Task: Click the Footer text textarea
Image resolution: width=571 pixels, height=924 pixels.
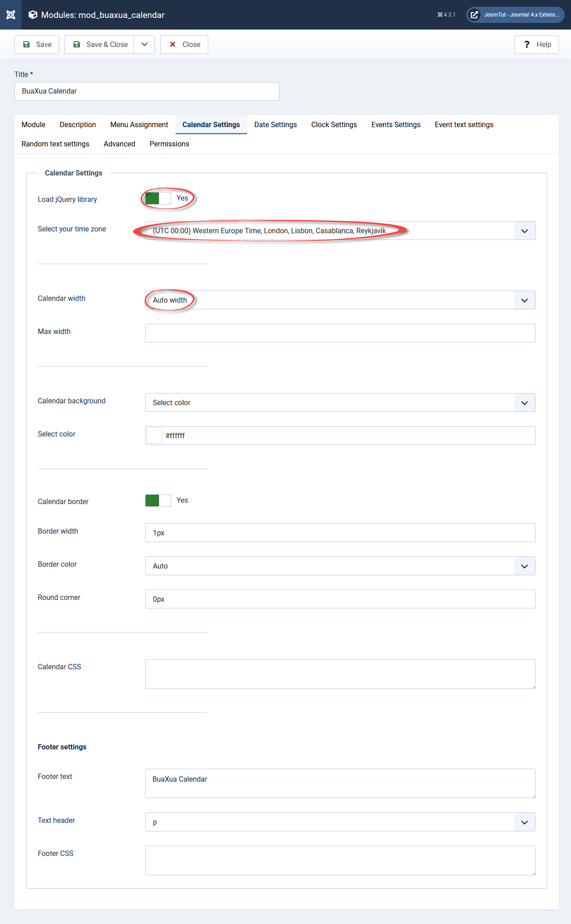Action: (340, 783)
